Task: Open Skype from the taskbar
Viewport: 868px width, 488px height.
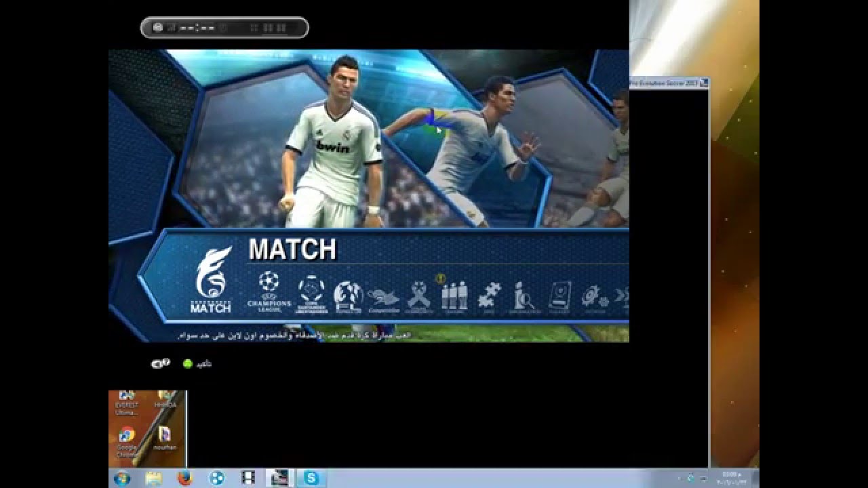Action: (311, 479)
